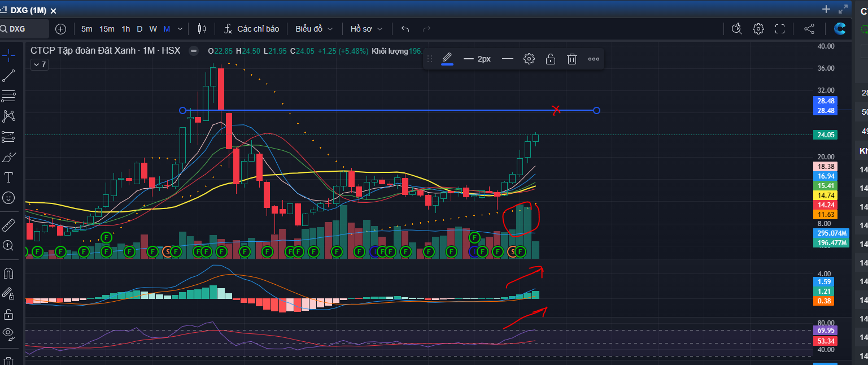Click the blue C logo icon
This screenshot has width=868, height=365.
click(840, 29)
